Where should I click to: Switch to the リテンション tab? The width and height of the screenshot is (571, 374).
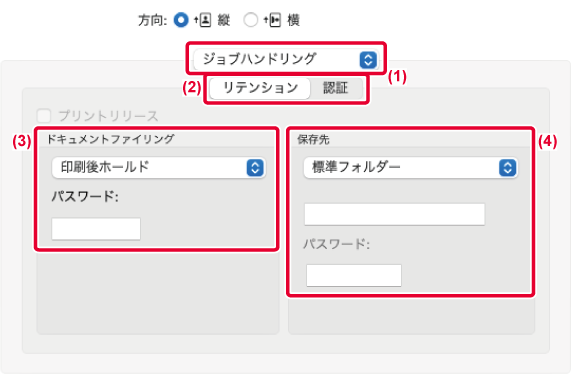click(x=260, y=88)
